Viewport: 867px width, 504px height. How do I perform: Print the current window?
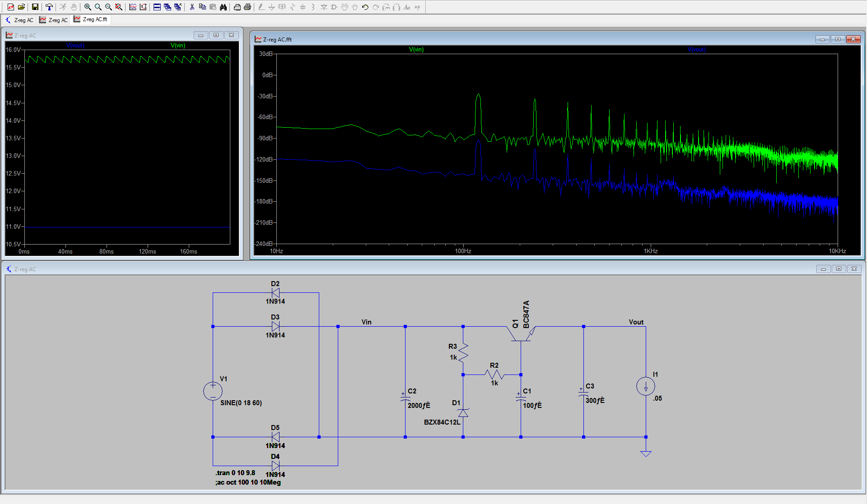pyautogui.click(x=247, y=7)
